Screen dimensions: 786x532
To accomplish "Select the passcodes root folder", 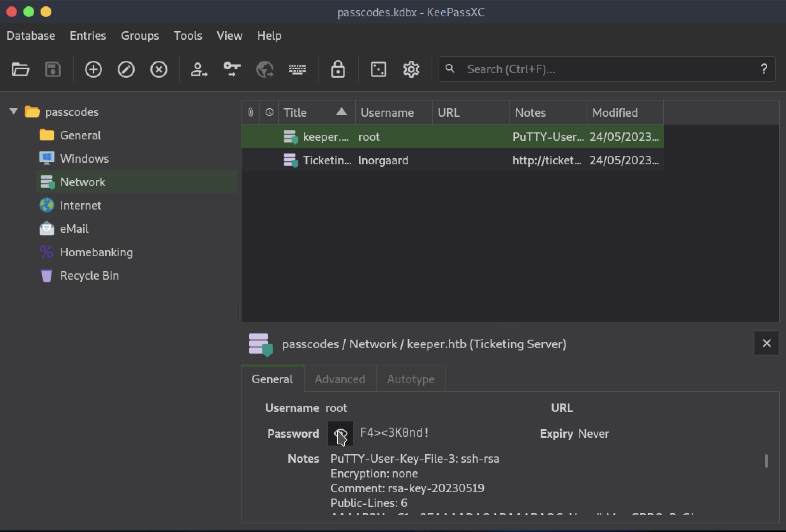I will click(72, 112).
